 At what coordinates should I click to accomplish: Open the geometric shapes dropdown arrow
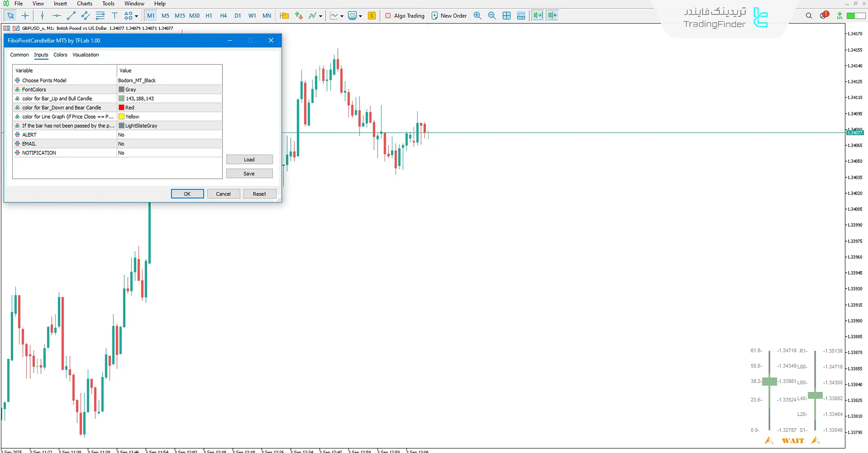pyautogui.click(x=136, y=15)
